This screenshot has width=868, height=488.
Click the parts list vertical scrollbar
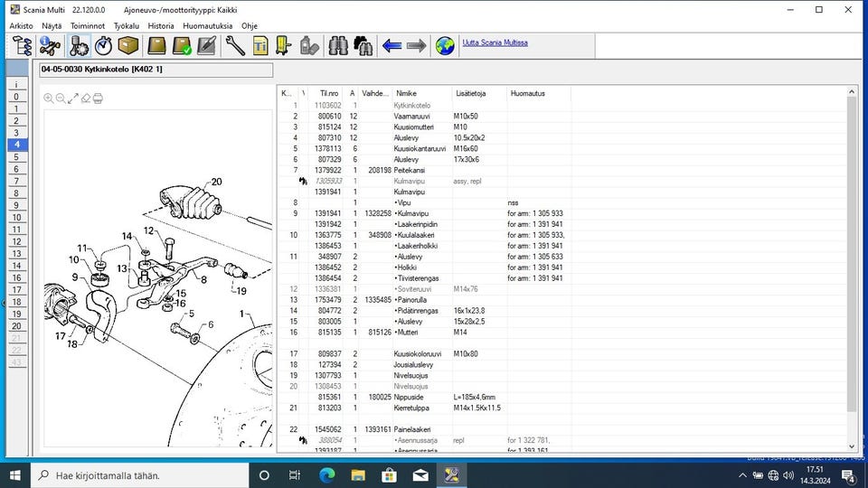pos(851,253)
